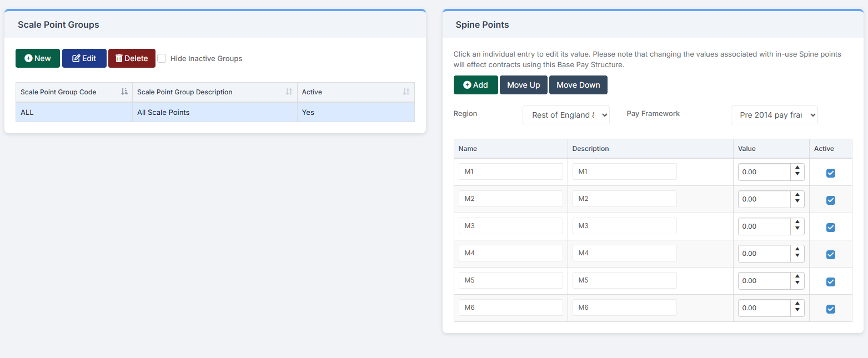The height and width of the screenshot is (358, 868).
Task: Sort the Active column in groups table
Action: [406, 92]
